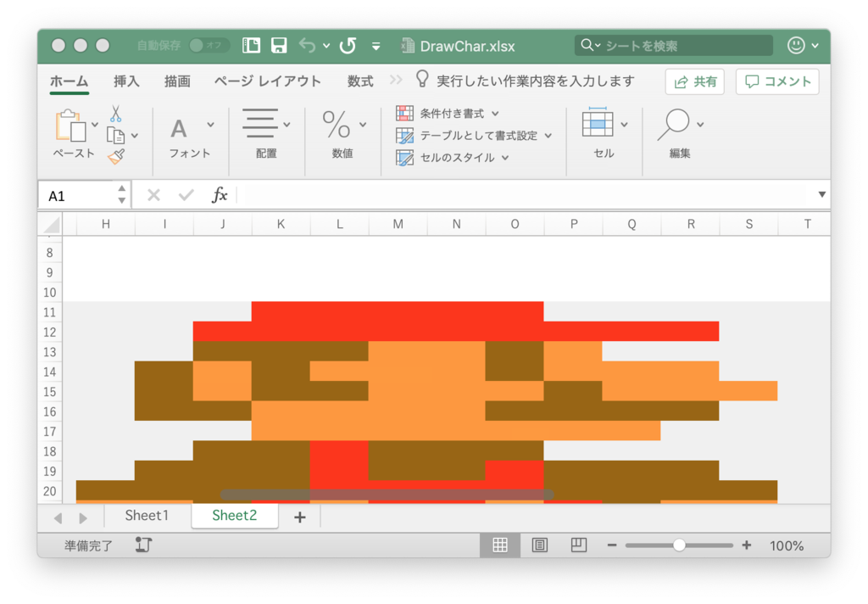This screenshot has width=868, height=604.
Task: Click the Undo arrow icon
Action: click(307, 46)
